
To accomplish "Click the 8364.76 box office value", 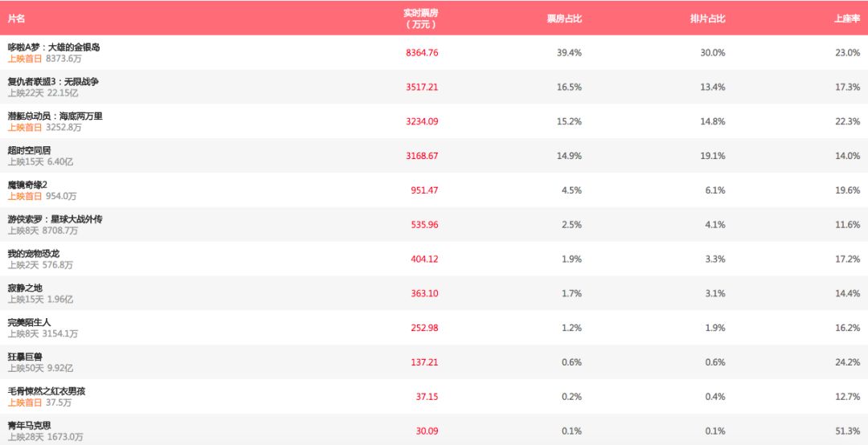I will pos(422,53).
